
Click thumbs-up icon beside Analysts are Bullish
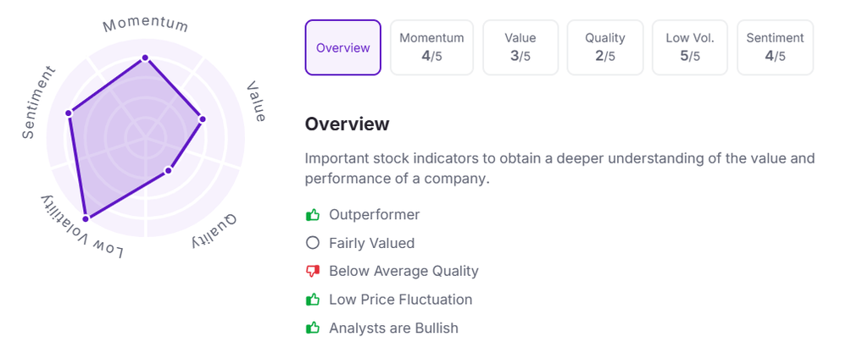[313, 328]
